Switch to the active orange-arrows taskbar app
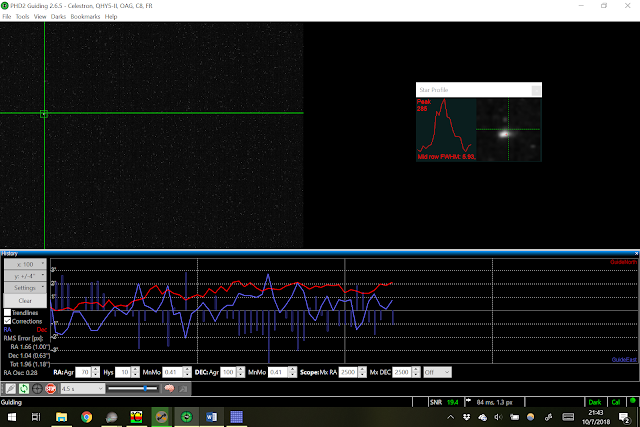The image size is (640, 427). (161, 417)
